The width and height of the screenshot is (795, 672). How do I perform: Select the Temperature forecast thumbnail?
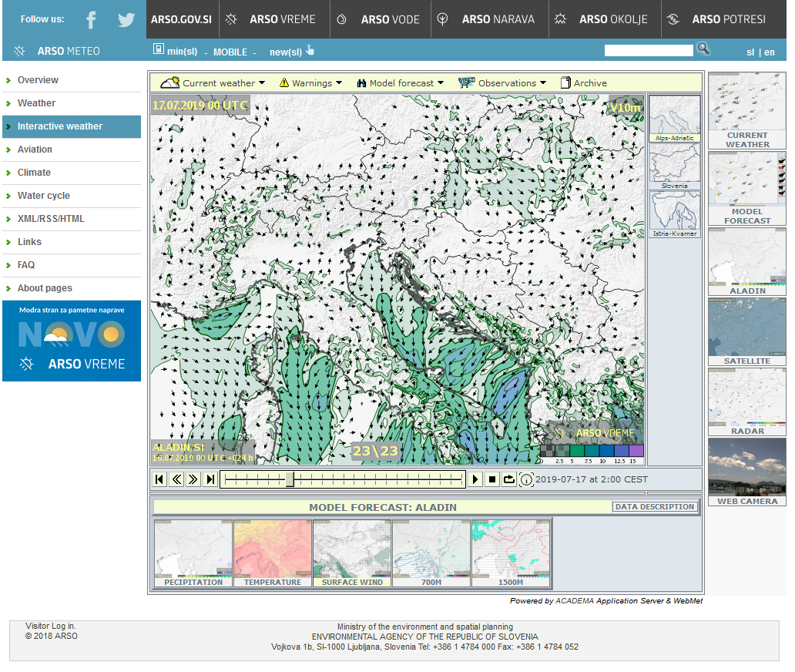pos(273,553)
